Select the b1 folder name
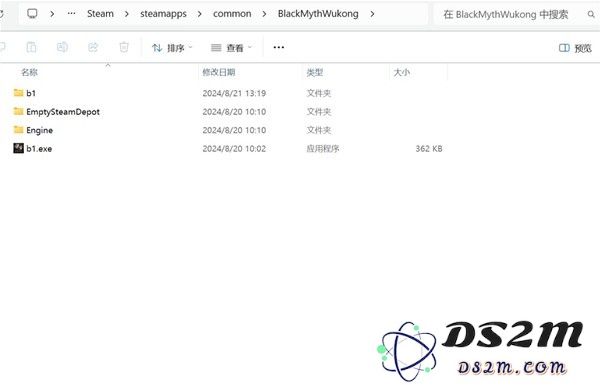 tap(31, 93)
